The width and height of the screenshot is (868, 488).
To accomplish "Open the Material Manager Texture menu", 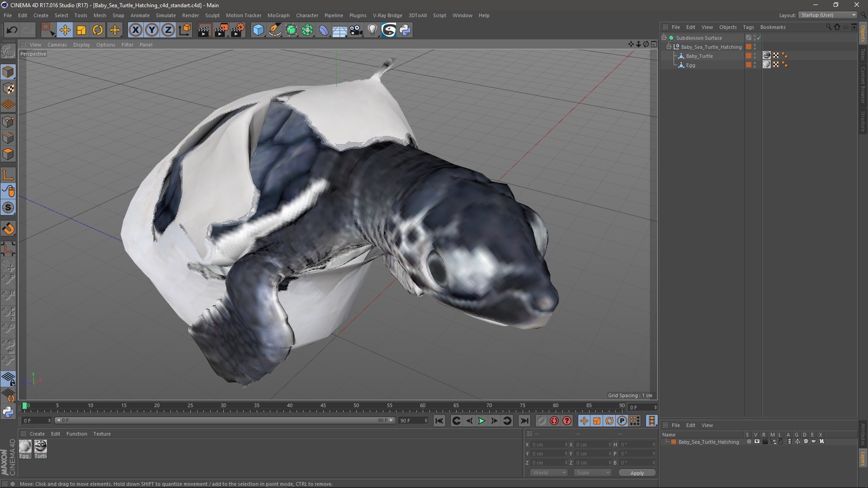I will point(102,434).
